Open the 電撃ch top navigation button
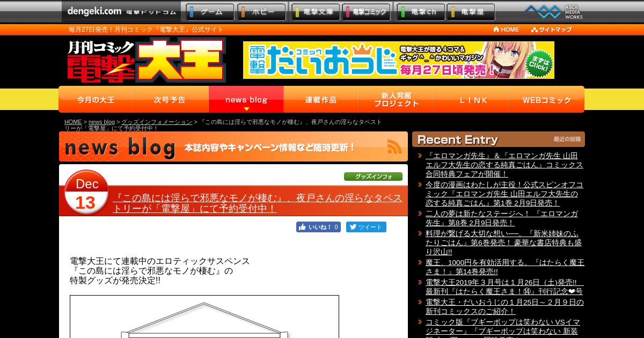644x338 pixels. (x=421, y=12)
